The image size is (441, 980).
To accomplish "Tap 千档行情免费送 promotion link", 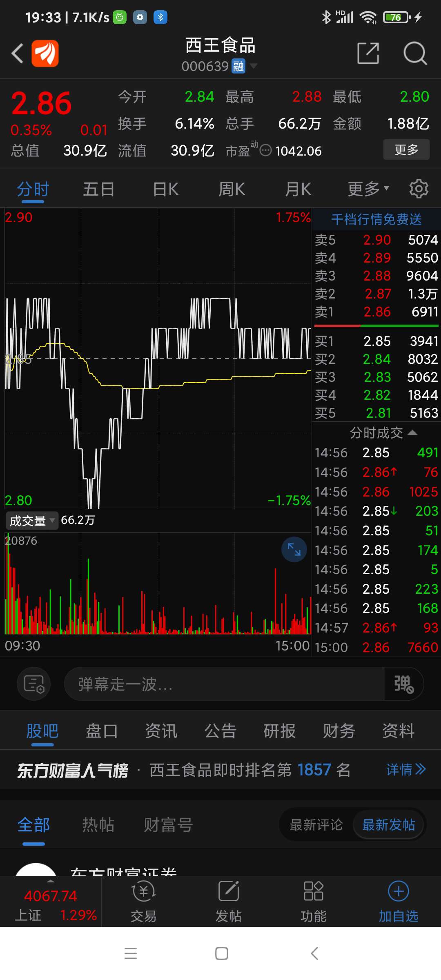I will (x=376, y=219).
